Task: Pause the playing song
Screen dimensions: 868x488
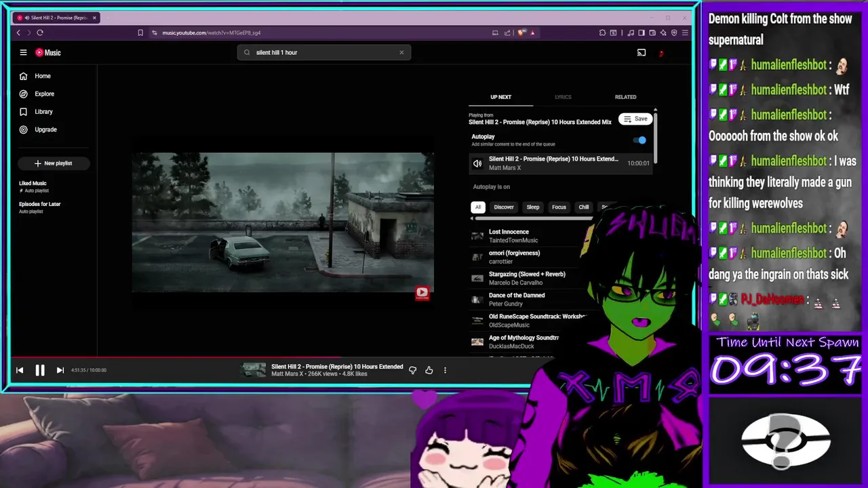Action: click(40, 370)
